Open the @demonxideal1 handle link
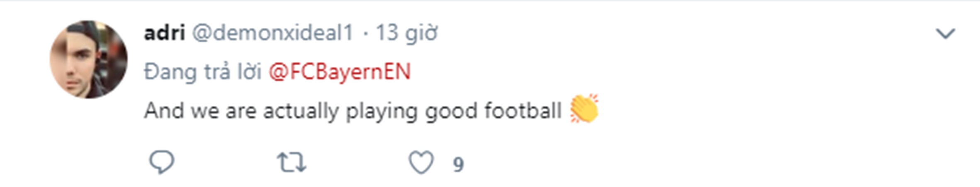The width and height of the screenshot is (980, 187). [272, 32]
